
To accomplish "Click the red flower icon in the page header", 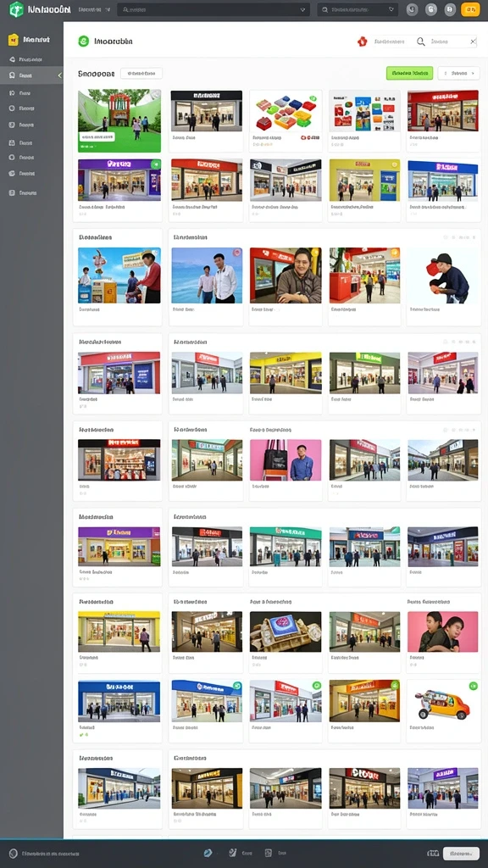I will coord(363,42).
